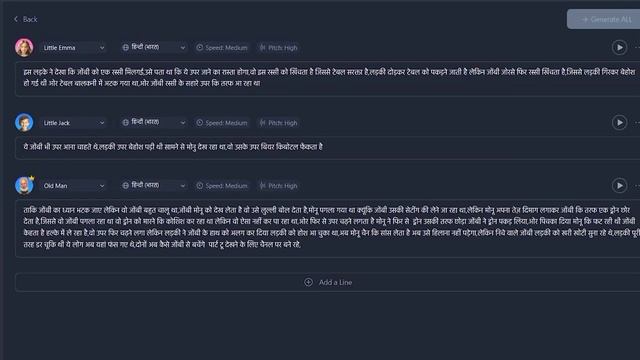Open the Old Man voice dropdown
The height and width of the screenshot is (360, 640).
click(x=73, y=186)
